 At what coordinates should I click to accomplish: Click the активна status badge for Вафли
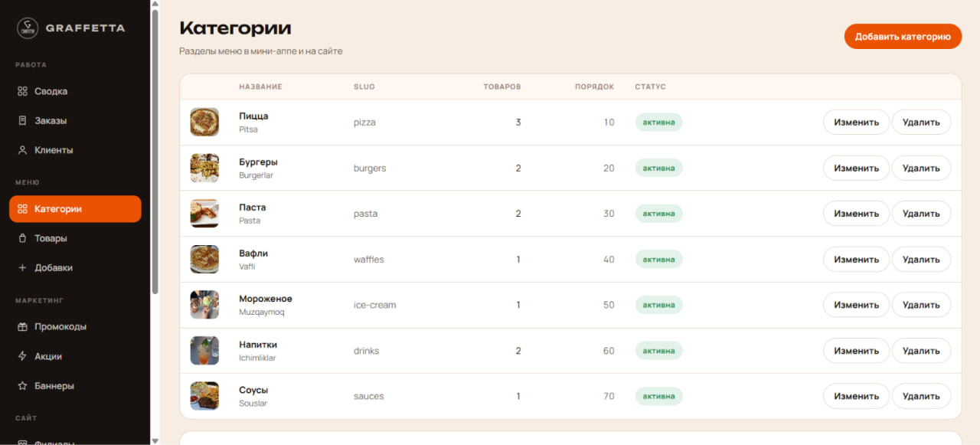658,260
